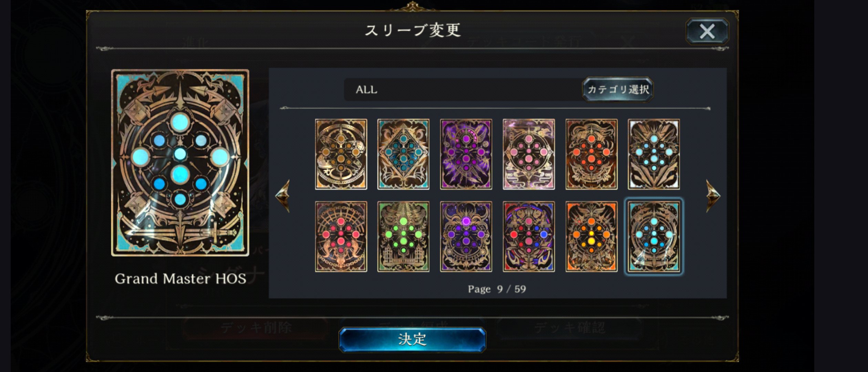The image size is (868, 372).
Task: Choose the orange-red orb sleeve in the top row
Action: 591,154
